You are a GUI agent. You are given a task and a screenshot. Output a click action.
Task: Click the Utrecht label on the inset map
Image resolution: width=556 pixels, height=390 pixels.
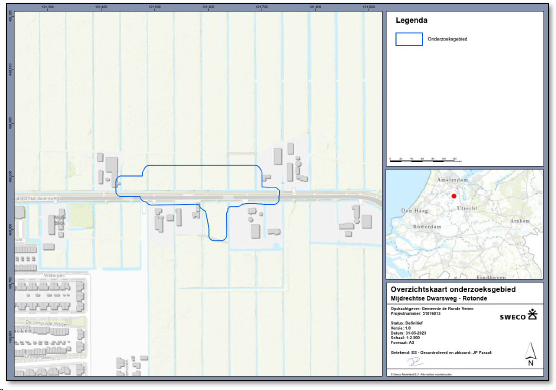pyautogui.click(x=467, y=208)
